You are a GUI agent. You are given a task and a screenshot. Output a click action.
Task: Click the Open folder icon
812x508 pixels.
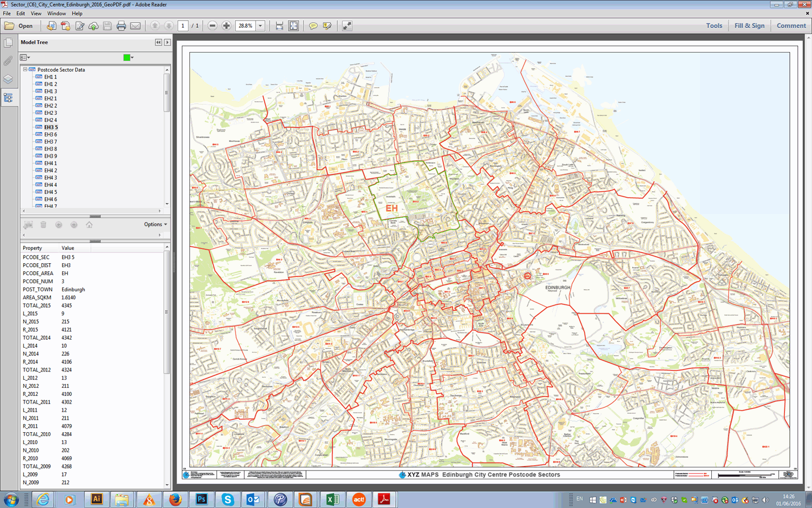point(9,25)
